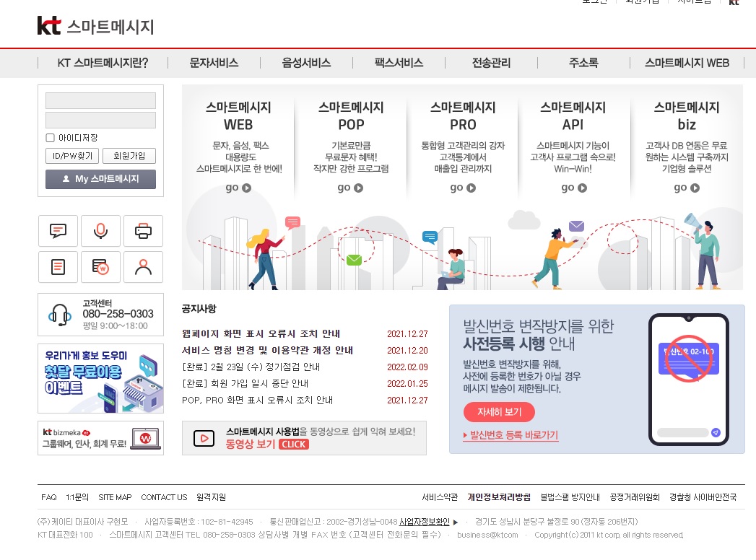Click go arrow under 스마트메시지 WEB
The image size is (756, 560).
tap(246, 188)
